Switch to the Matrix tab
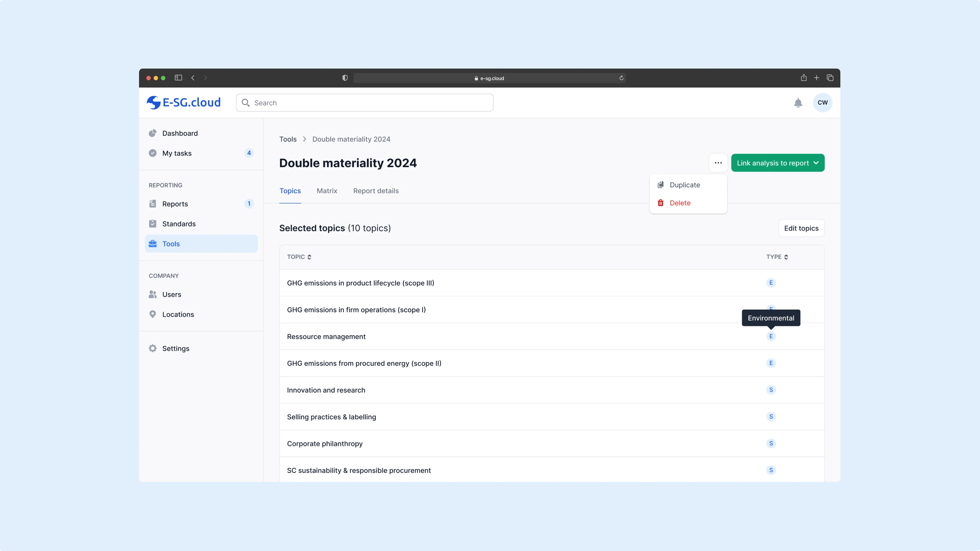The image size is (980, 551). (327, 191)
